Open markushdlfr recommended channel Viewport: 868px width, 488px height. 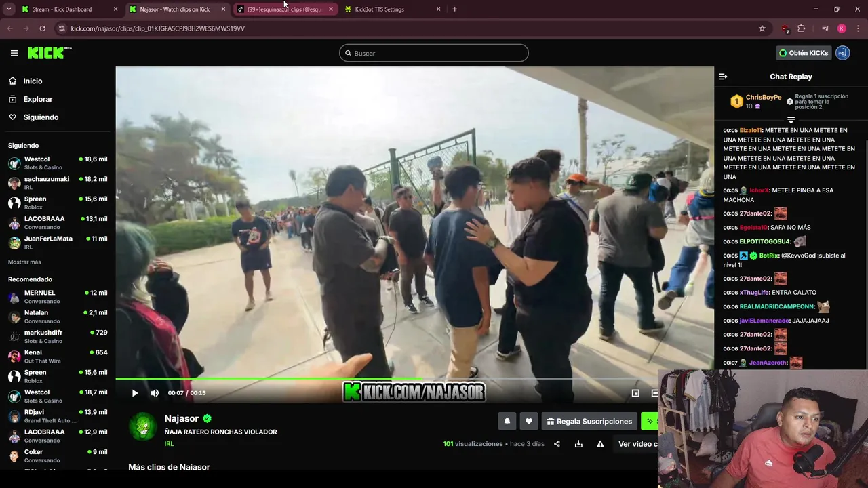click(58, 336)
